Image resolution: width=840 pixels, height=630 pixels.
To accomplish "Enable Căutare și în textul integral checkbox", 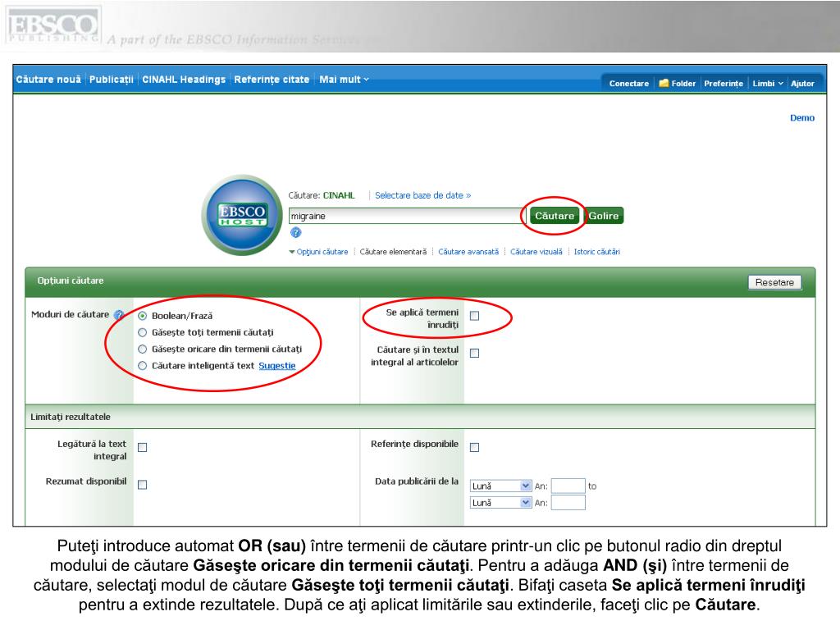I will click(475, 353).
